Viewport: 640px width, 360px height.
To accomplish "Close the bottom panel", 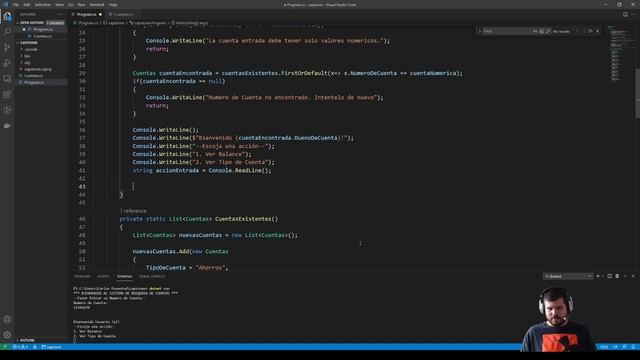I will coord(633,276).
